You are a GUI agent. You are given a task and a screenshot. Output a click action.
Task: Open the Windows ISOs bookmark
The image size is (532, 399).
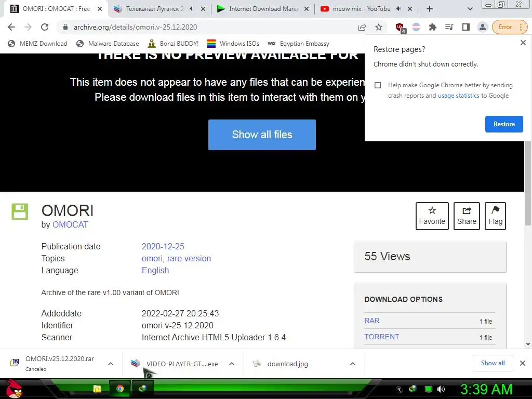[x=233, y=44]
